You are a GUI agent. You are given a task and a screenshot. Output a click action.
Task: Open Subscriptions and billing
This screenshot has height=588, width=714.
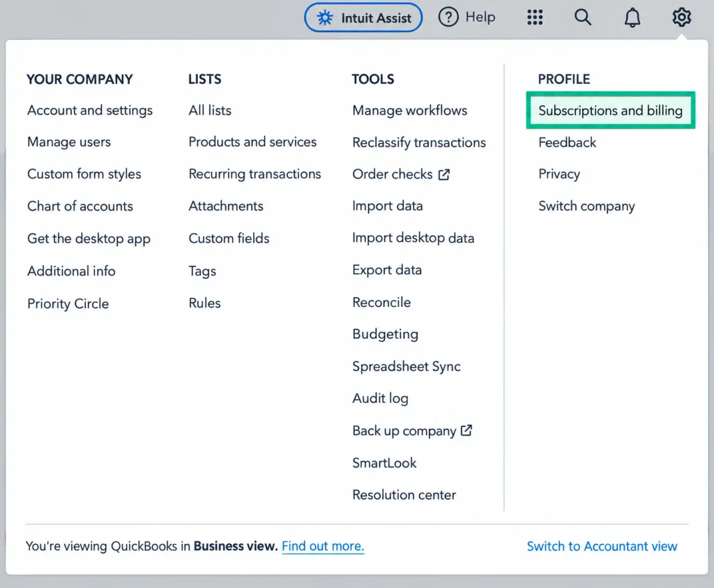tap(610, 111)
